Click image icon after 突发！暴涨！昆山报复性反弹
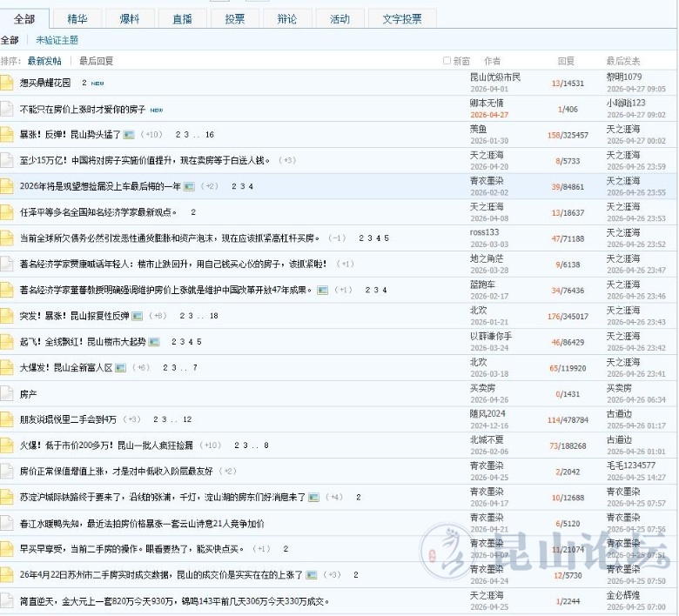The image size is (679, 616). click(138, 316)
